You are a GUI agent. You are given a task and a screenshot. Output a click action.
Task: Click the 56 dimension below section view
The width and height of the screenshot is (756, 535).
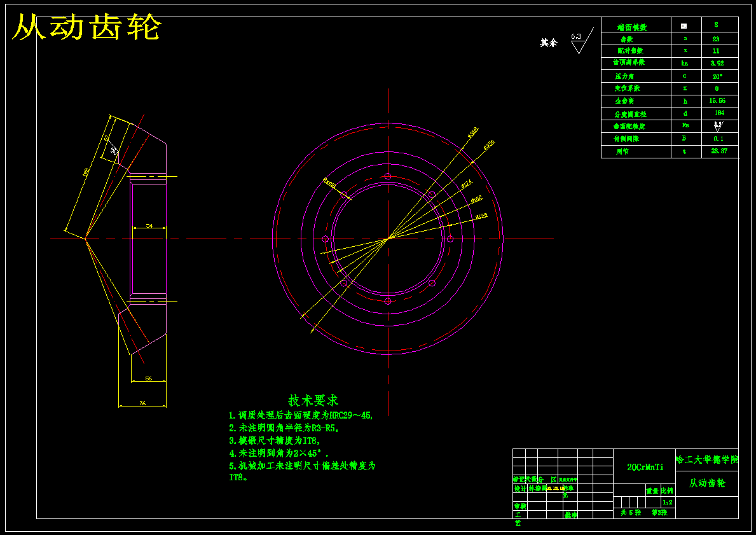149,379
